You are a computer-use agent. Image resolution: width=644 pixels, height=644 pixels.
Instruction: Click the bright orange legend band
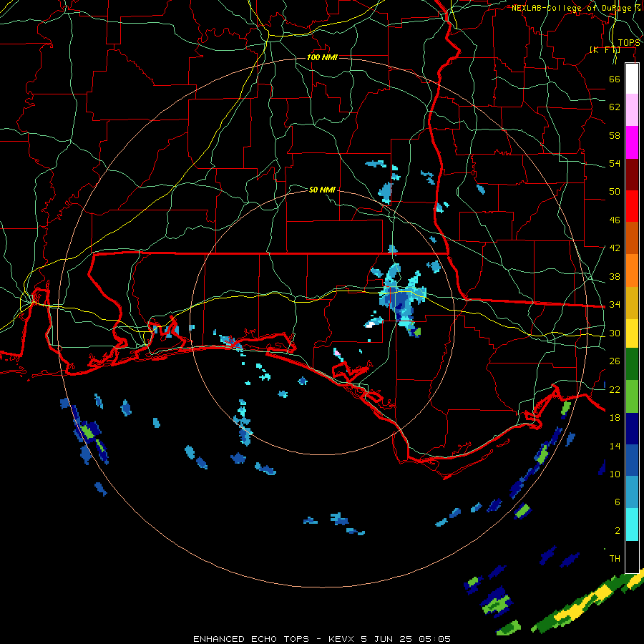click(x=632, y=270)
